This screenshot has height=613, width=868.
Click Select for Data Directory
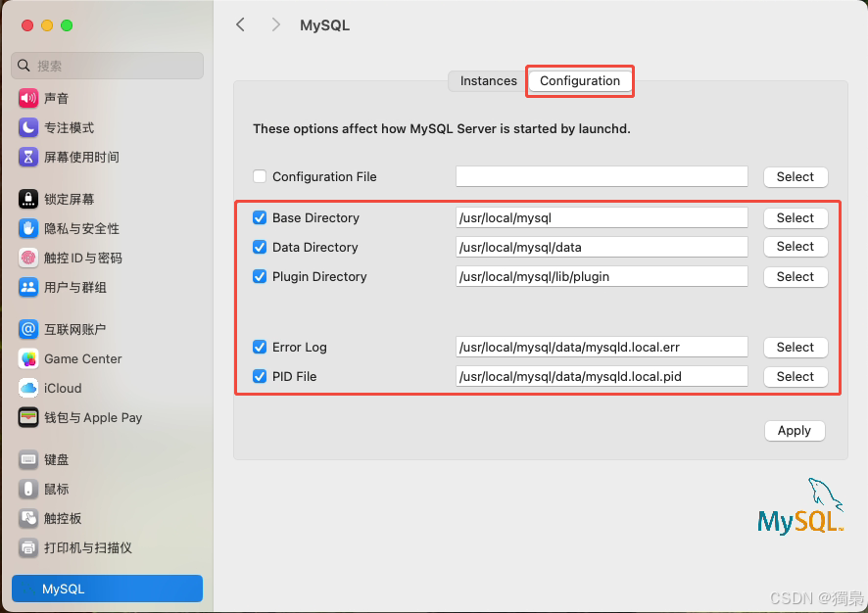796,247
